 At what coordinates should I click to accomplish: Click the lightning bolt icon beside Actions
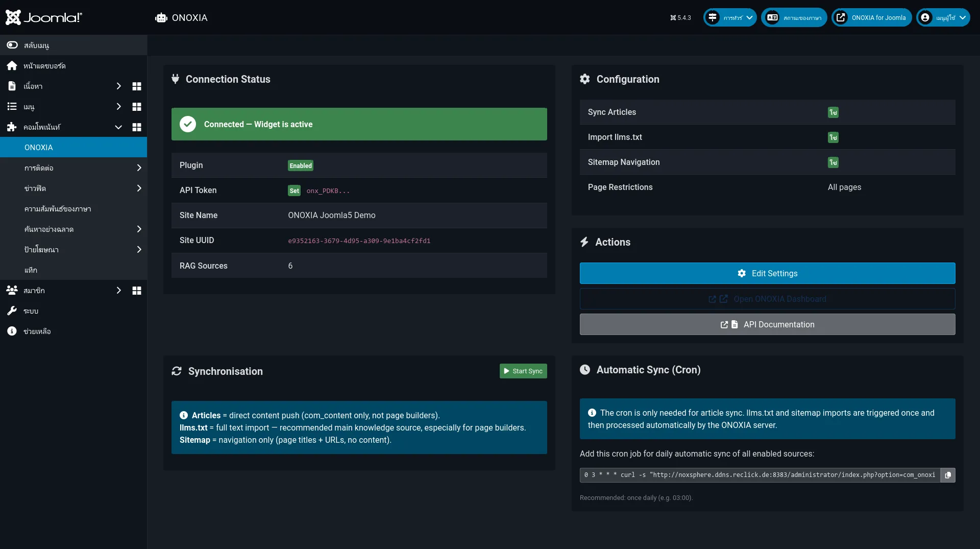pos(584,242)
